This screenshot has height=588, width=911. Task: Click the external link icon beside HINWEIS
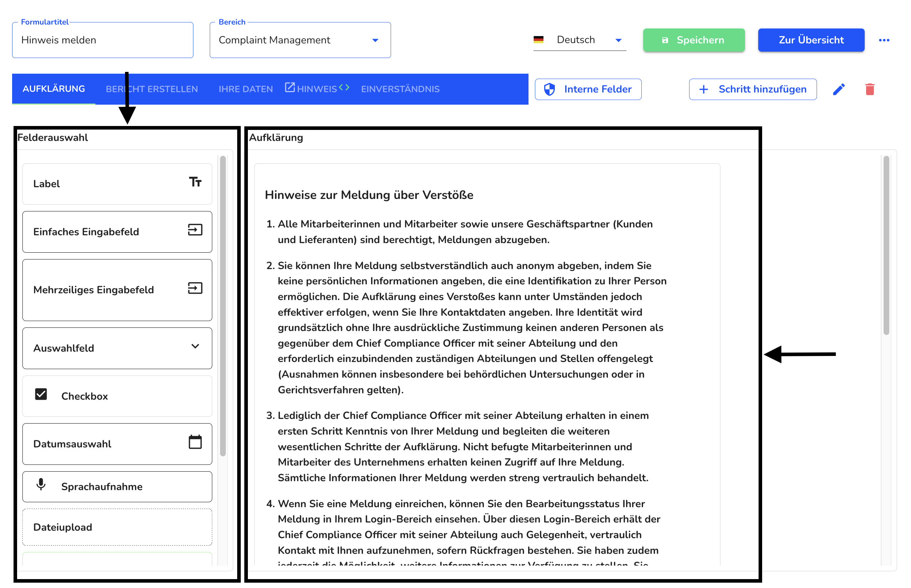pyautogui.click(x=290, y=88)
